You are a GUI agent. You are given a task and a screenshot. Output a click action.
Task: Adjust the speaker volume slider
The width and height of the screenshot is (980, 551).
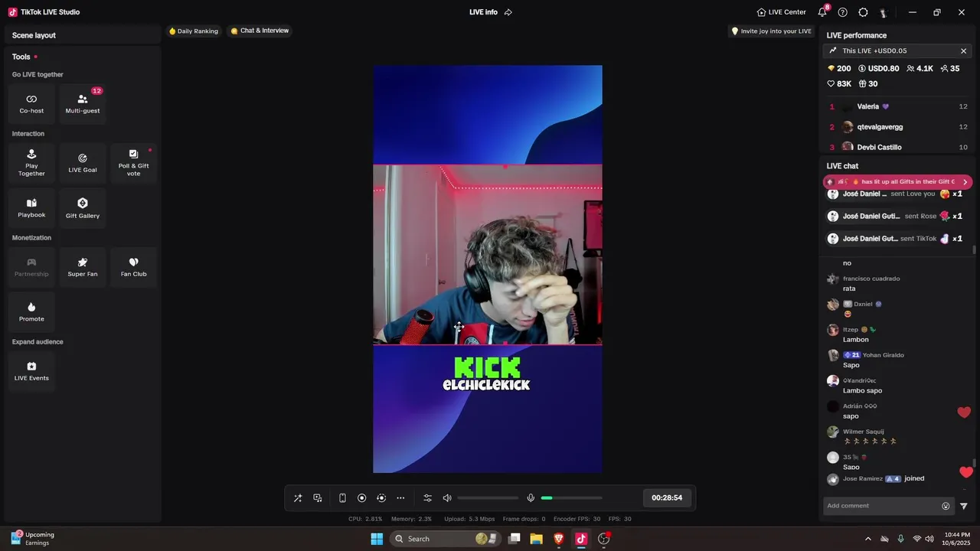pyautogui.click(x=488, y=498)
